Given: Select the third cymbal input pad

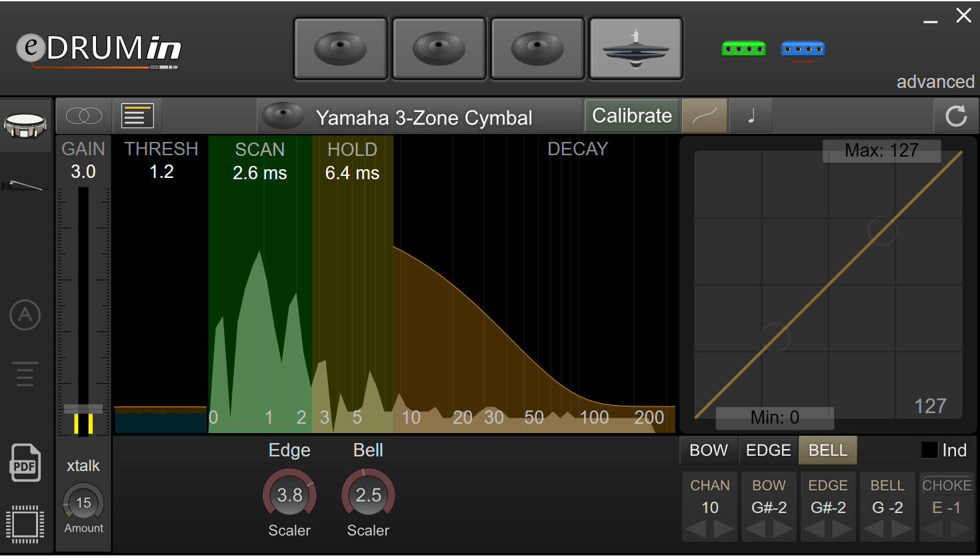Looking at the screenshot, I should [538, 49].
